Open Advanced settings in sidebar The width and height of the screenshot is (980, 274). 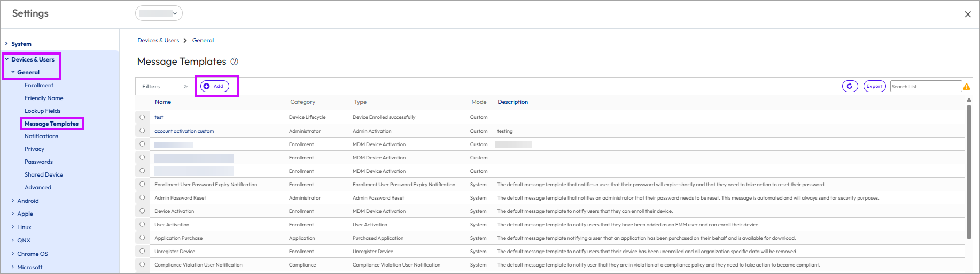[x=38, y=187]
